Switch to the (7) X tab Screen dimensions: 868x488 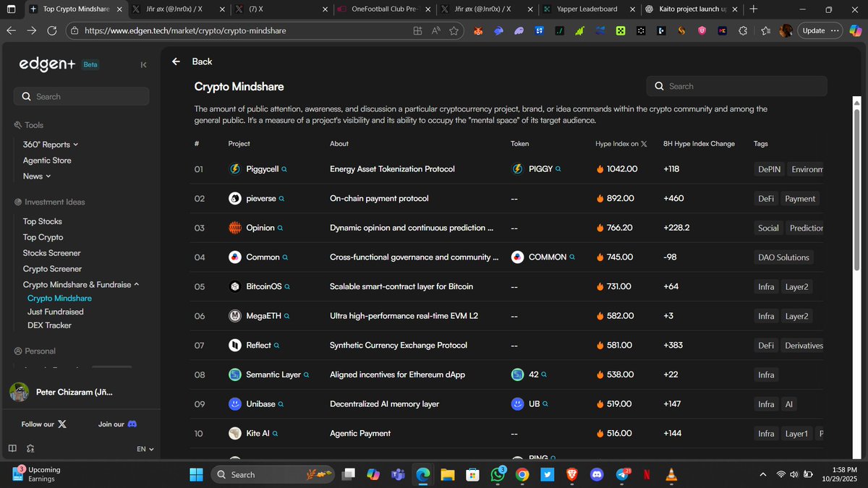click(x=280, y=9)
